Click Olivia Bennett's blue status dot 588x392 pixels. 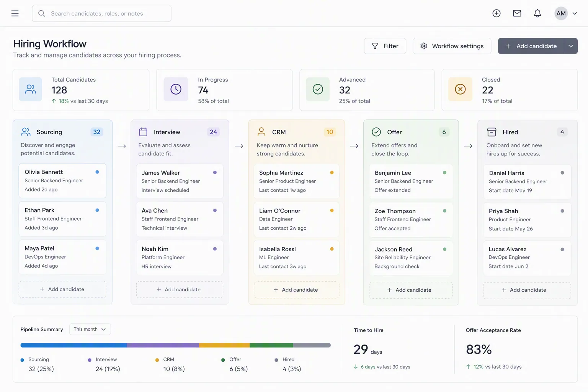(x=97, y=172)
